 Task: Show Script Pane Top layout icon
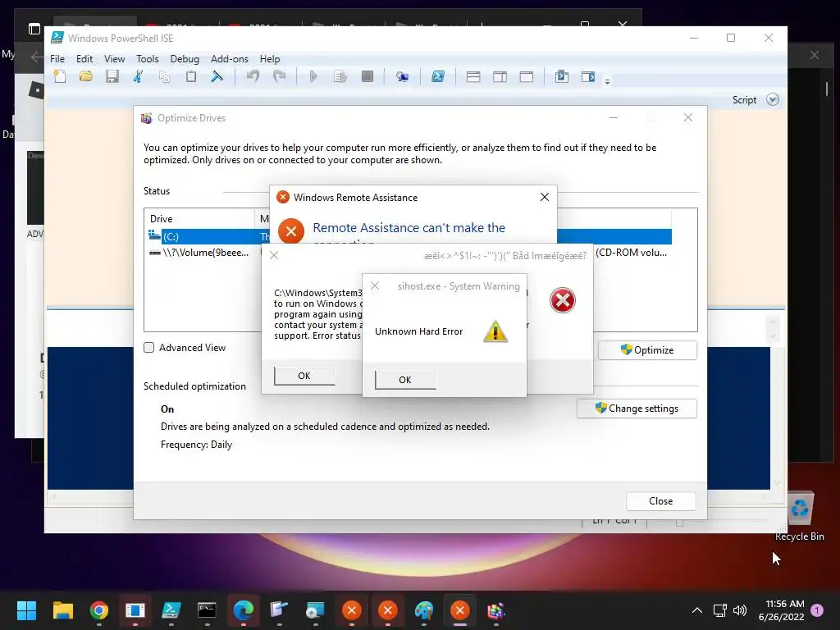tap(473, 76)
